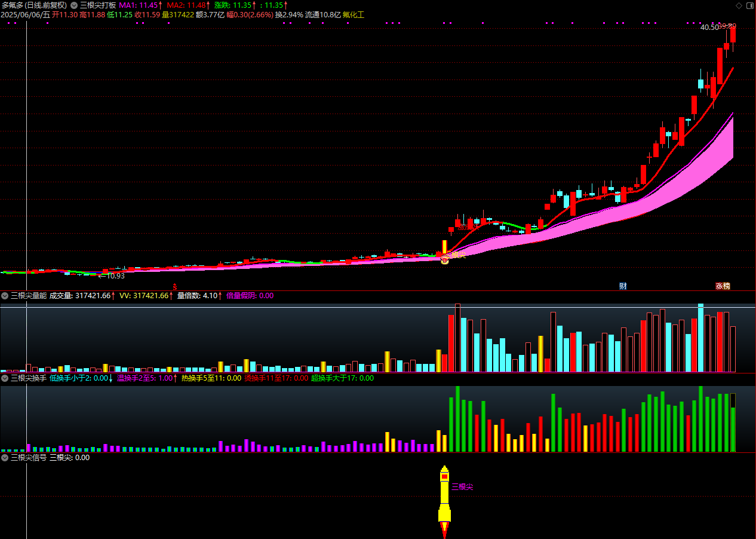This screenshot has width=756, height=539.
Task: Expand the 三根尖信号 panel menu
Action: [5, 458]
